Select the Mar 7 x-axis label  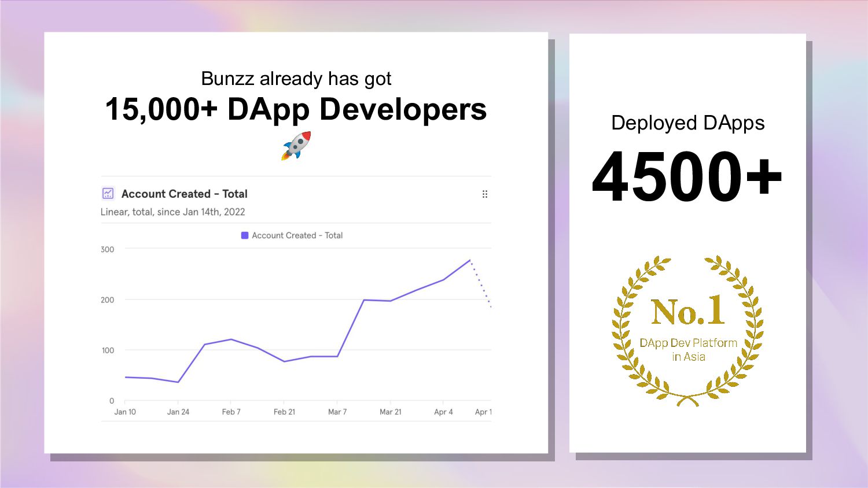point(337,412)
